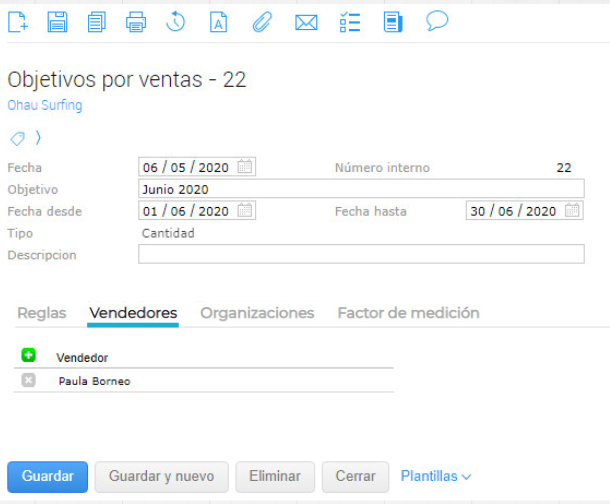This screenshot has height=504, width=610.
Task: Click Guardar y nuevo button
Action: point(161,477)
